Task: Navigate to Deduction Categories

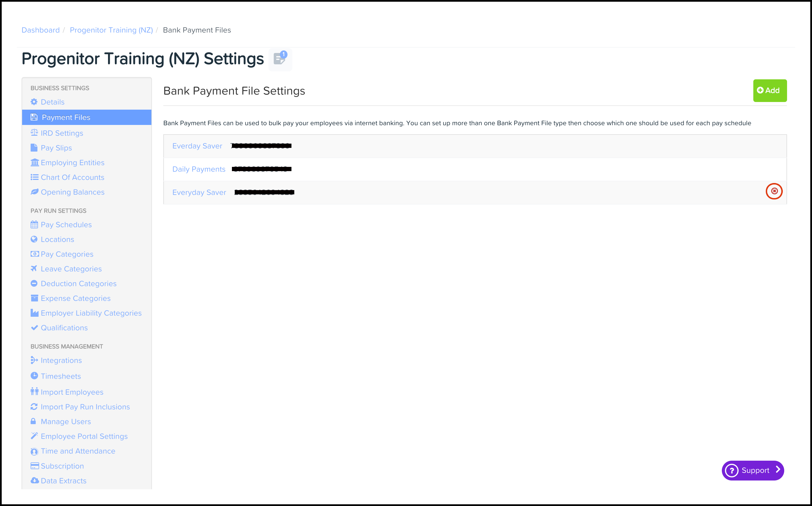Action: click(x=78, y=284)
